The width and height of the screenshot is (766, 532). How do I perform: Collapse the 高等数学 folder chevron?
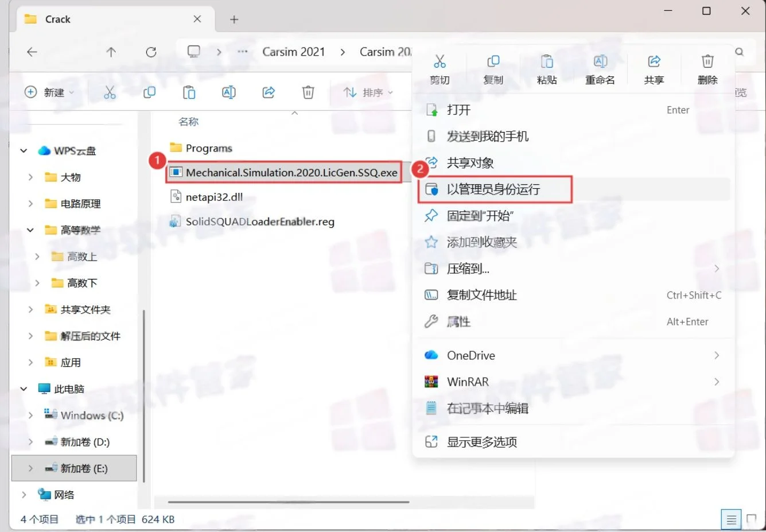pos(30,230)
